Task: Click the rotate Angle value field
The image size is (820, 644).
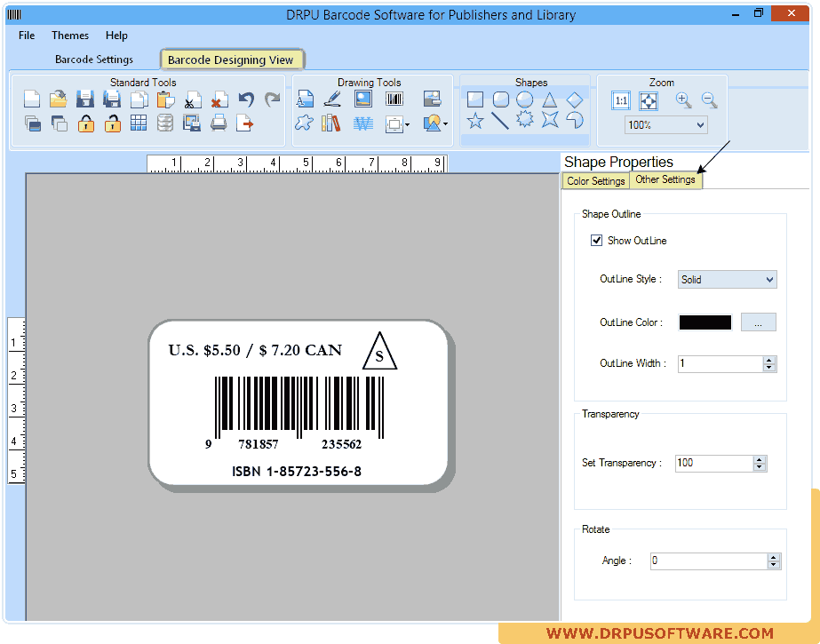Action: [709, 561]
